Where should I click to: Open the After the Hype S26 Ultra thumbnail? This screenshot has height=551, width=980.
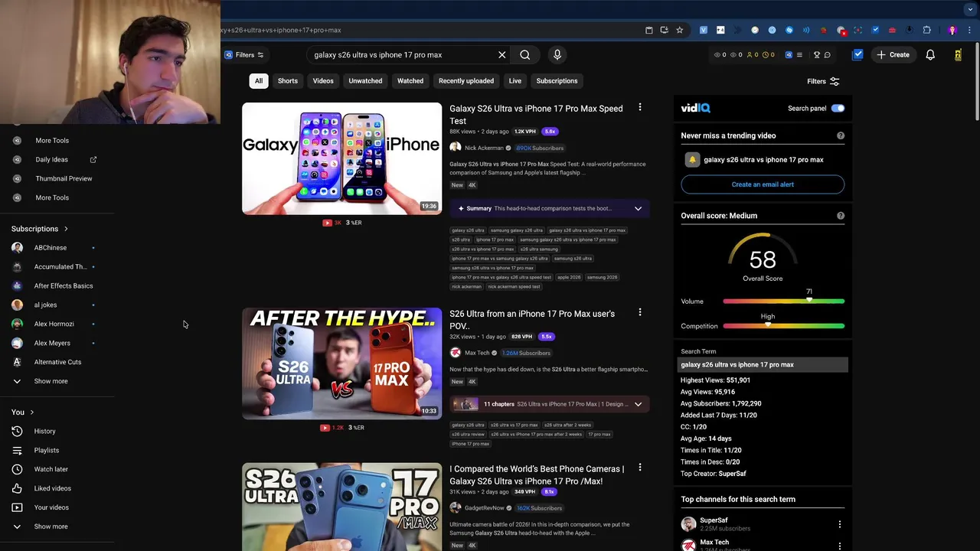pyautogui.click(x=342, y=364)
